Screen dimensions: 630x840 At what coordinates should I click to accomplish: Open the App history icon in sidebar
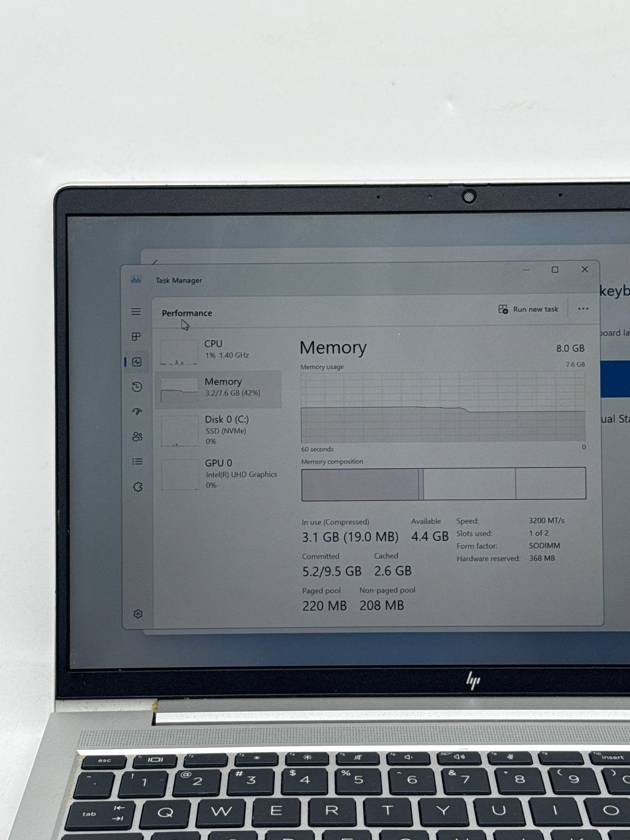click(137, 387)
